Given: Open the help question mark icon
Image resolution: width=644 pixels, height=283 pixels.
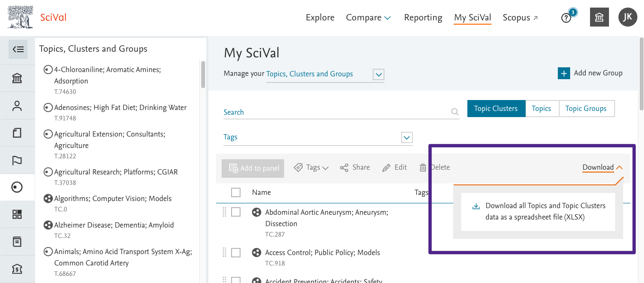Looking at the screenshot, I should tap(566, 18).
